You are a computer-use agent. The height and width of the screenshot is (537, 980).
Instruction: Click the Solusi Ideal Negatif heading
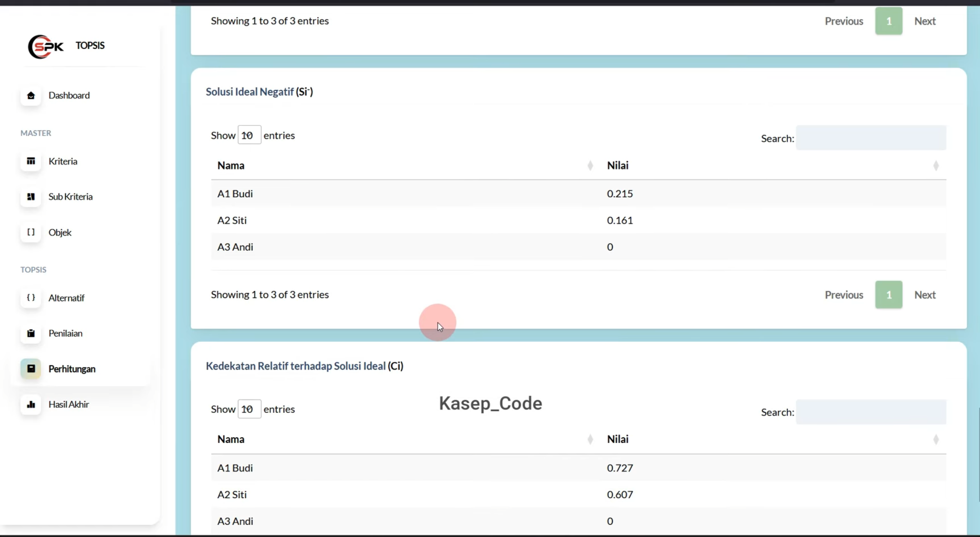point(259,92)
